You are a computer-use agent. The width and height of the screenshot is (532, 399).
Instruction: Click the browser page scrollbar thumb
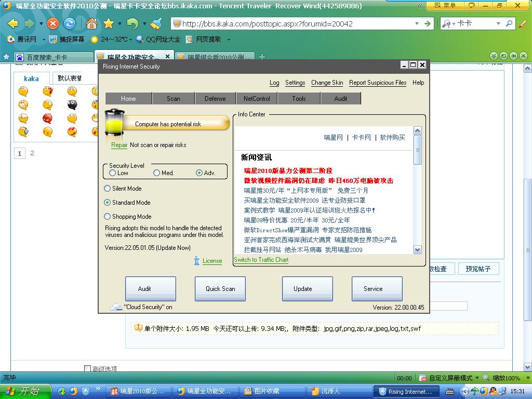tap(528, 250)
